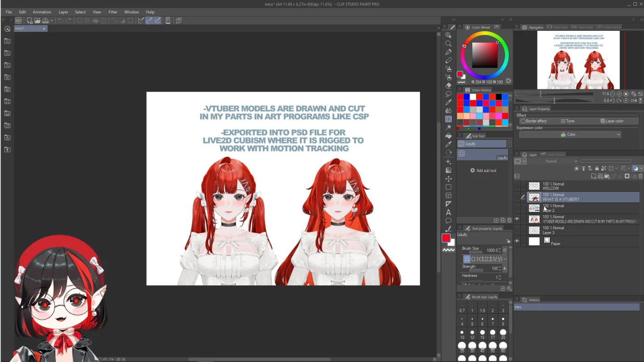
Task: Click the Undo arrow
Action: click(60, 21)
